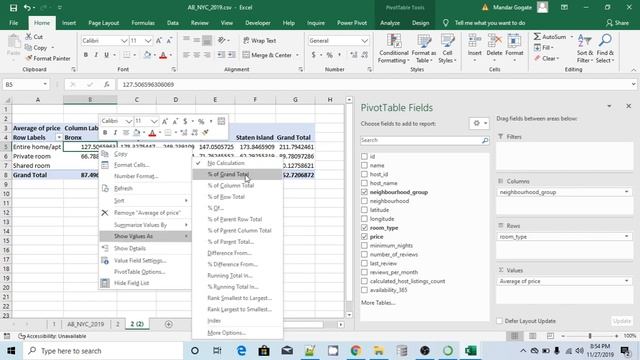Click the new sheet plus icon
640x360 pixels.
[x=169, y=324]
